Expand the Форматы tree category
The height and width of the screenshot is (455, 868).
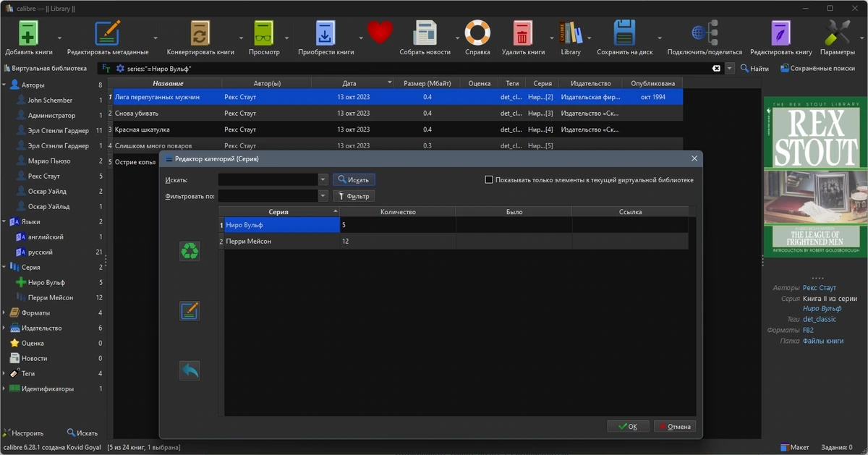[x=4, y=312]
